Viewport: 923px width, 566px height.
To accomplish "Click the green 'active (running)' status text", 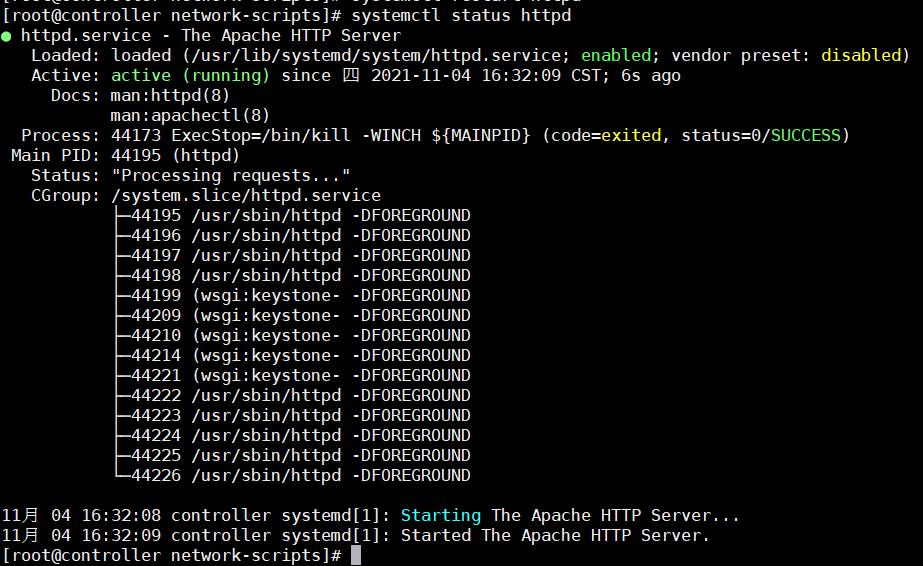I will (190, 75).
